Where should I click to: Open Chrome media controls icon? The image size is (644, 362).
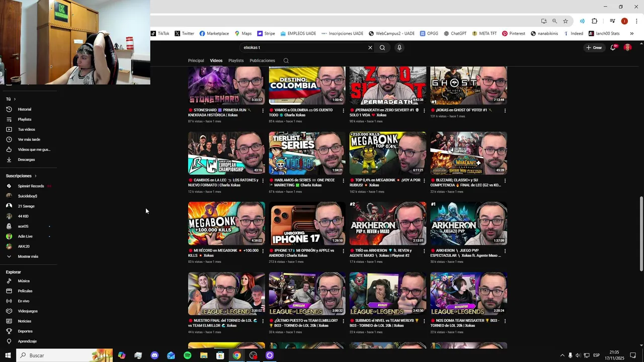pyautogui.click(x=612, y=21)
